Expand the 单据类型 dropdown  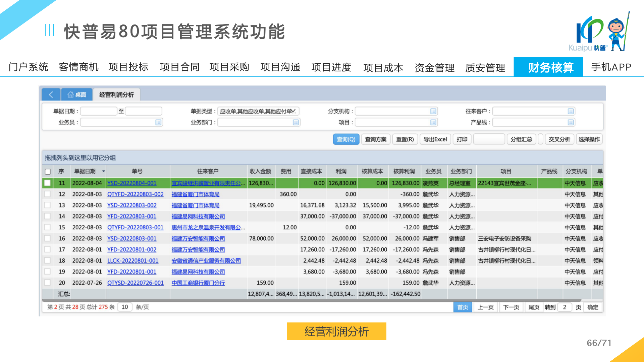[294, 111]
